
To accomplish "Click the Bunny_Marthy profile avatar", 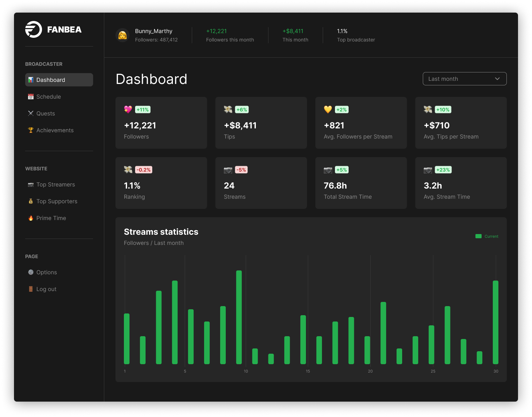I will coord(122,35).
